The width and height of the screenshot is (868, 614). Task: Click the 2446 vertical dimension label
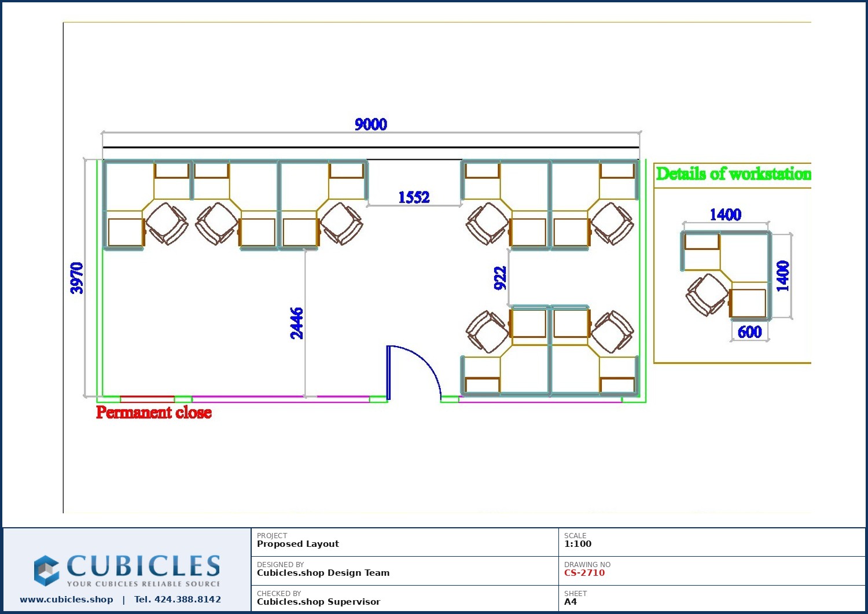[296, 323]
